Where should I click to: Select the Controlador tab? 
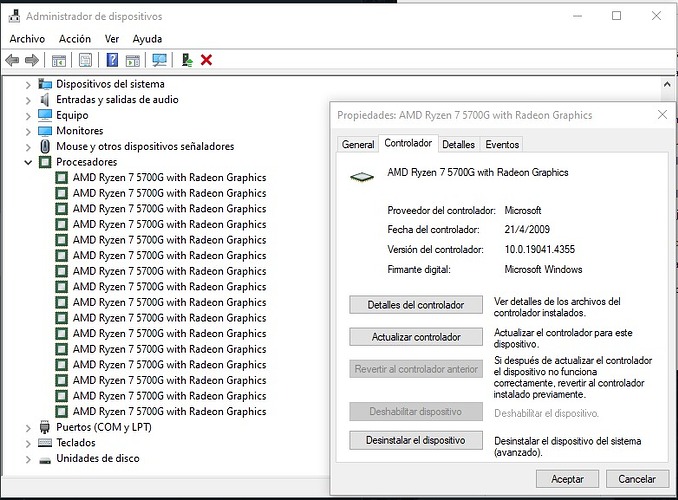coord(408,143)
